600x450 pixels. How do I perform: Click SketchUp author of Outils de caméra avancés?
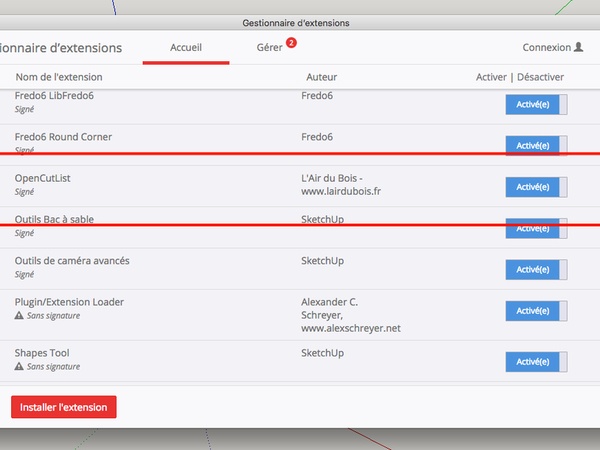tap(322, 261)
